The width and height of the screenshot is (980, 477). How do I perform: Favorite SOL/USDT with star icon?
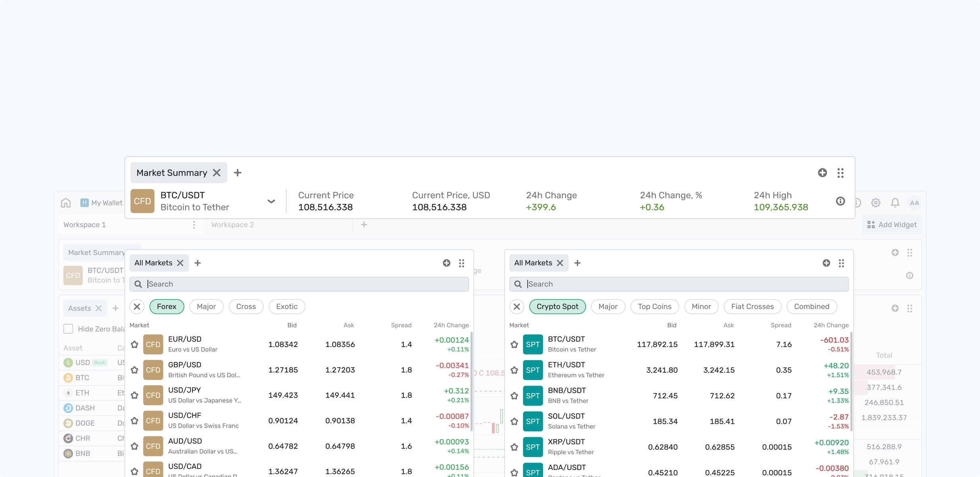coord(514,421)
